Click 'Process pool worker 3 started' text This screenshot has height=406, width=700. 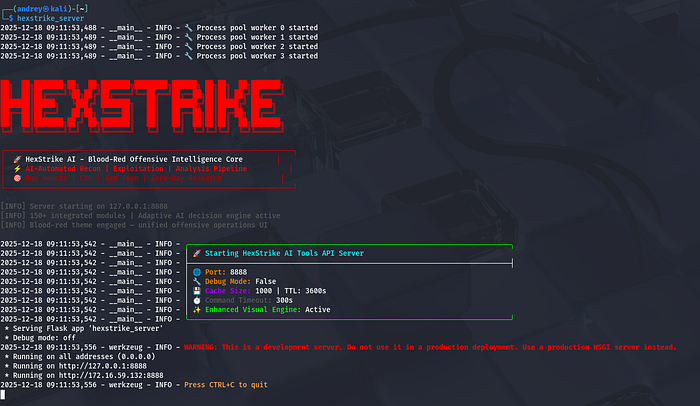(257, 56)
